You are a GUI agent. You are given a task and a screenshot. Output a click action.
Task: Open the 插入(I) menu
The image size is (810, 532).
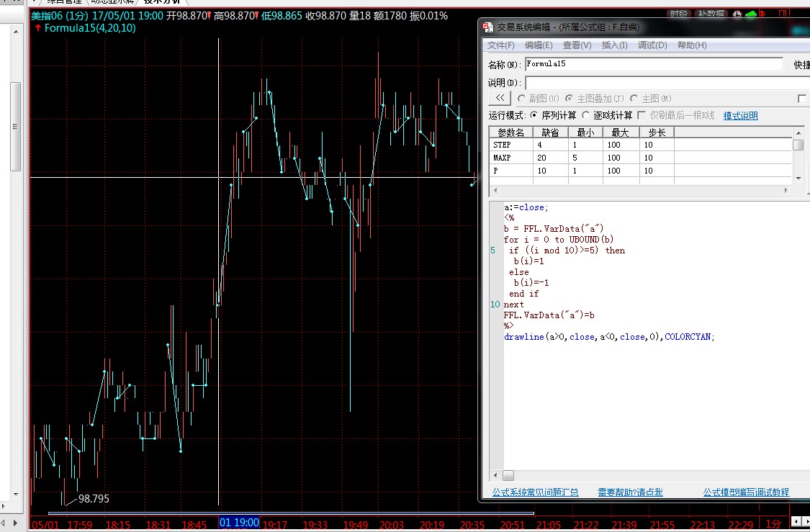coord(615,45)
